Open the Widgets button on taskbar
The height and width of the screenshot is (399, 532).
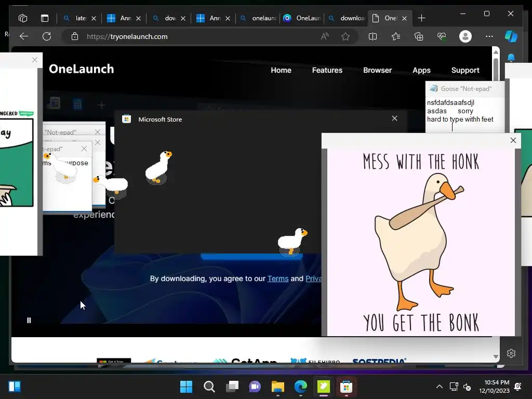[15, 387]
